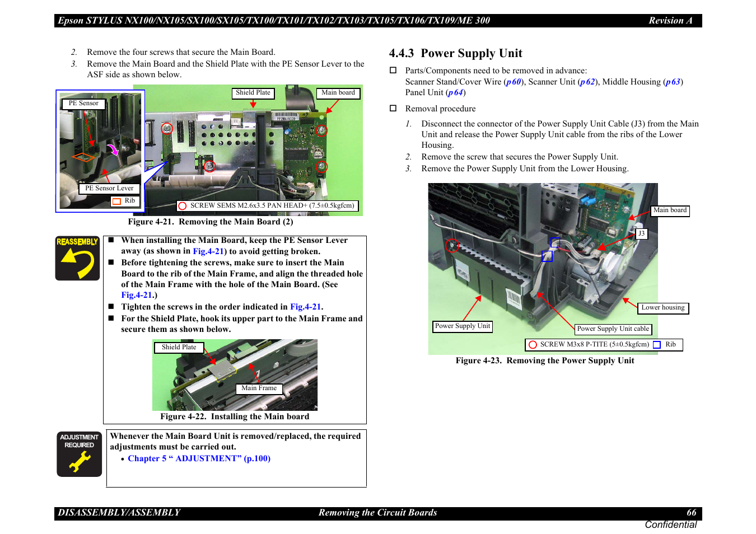Click the Figure 4-21 caption
This screenshot has width=756, height=534.
(211, 222)
